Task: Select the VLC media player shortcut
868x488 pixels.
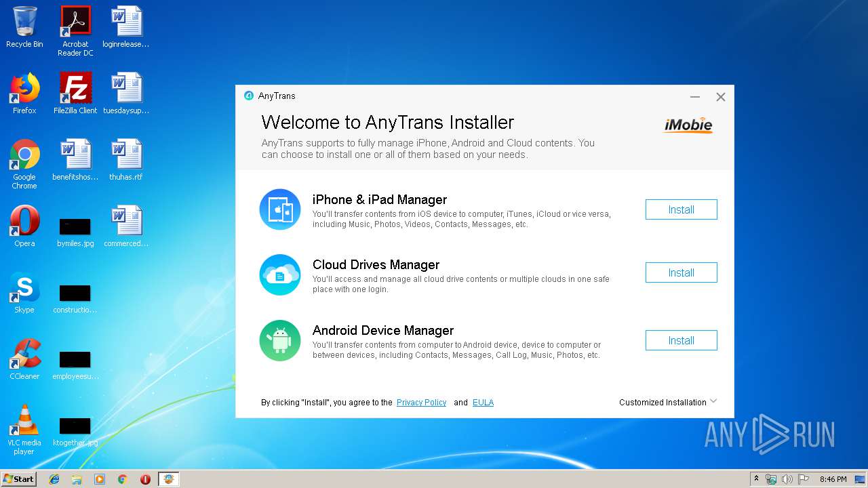Action: click(24, 430)
